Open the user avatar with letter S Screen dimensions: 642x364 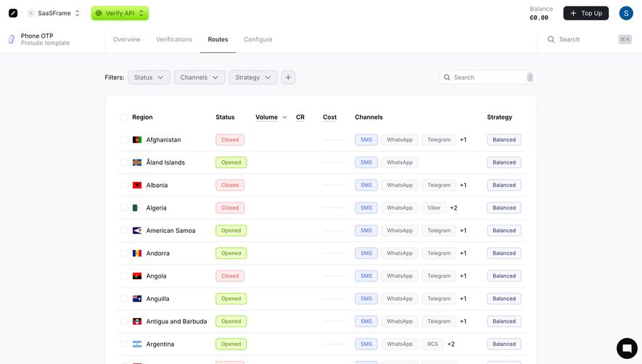[x=626, y=13]
